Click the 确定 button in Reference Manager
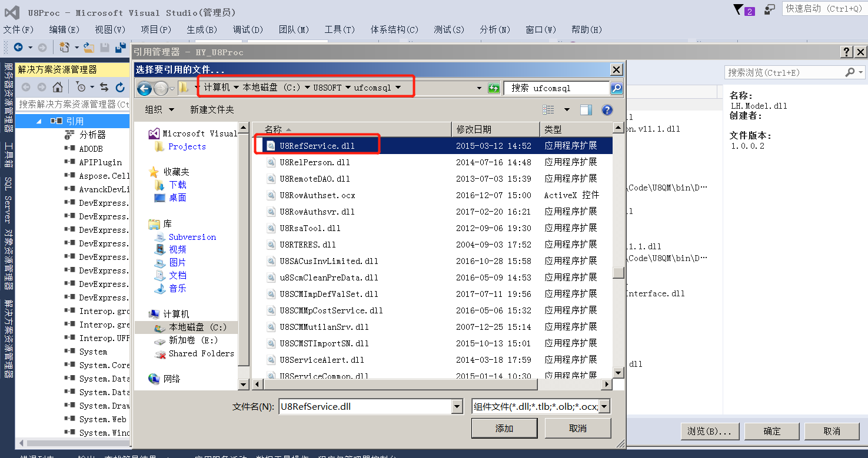The width and height of the screenshot is (868, 458). (772, 431)
